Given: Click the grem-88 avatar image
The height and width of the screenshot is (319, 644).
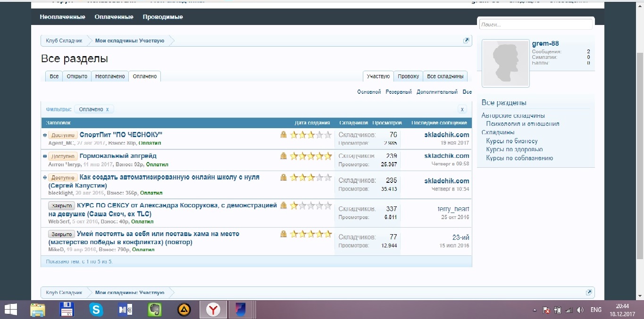Looking at the screenshot, I should [x=506, y=63].
